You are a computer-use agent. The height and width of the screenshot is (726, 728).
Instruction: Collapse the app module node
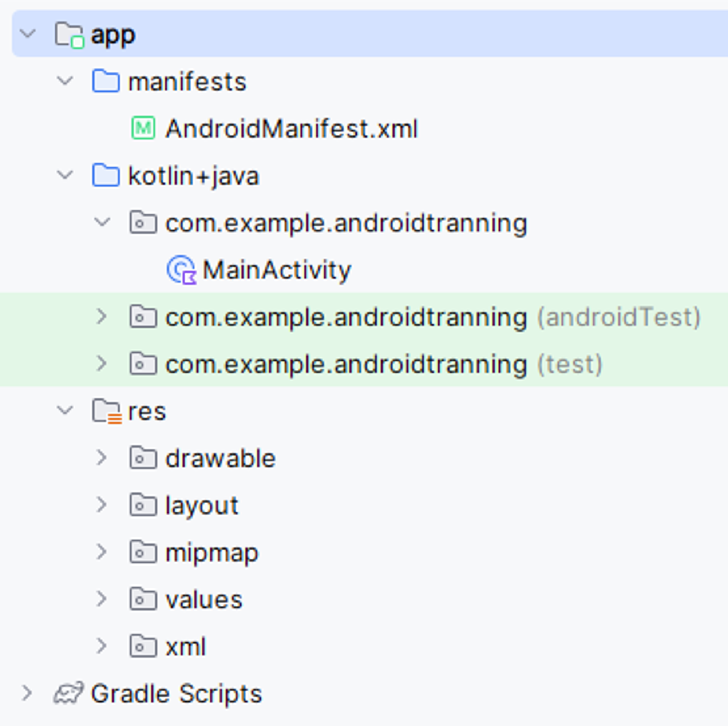[x=28, y=34]
